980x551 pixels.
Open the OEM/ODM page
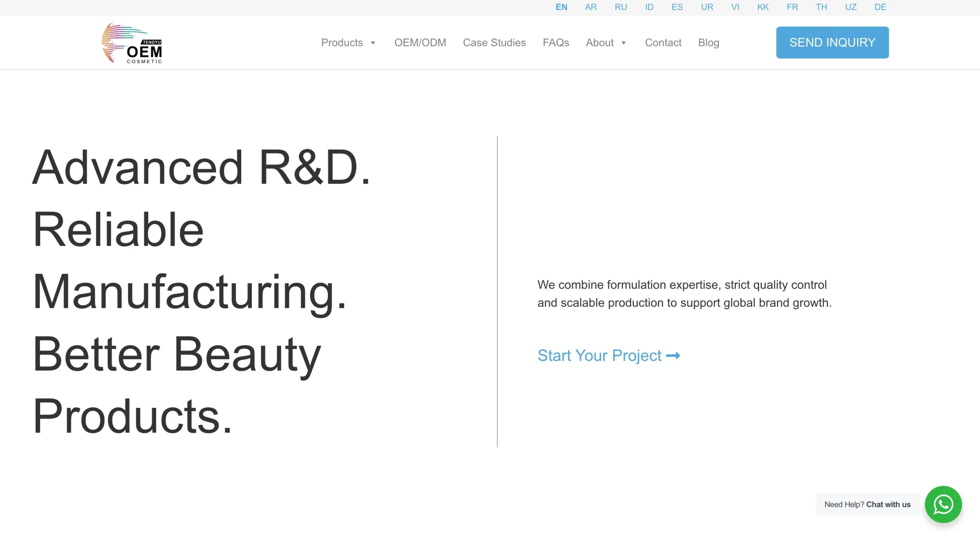point(420,43)
